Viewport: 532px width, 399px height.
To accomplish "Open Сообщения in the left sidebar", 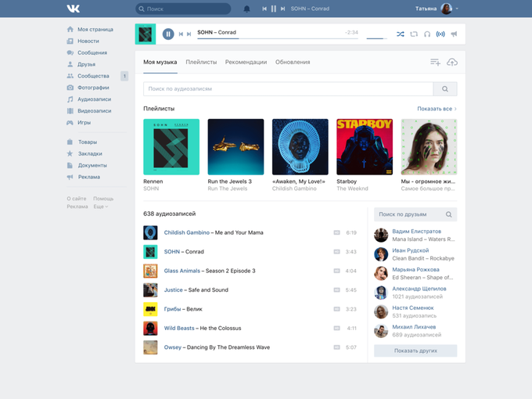I will coord(92,52).
